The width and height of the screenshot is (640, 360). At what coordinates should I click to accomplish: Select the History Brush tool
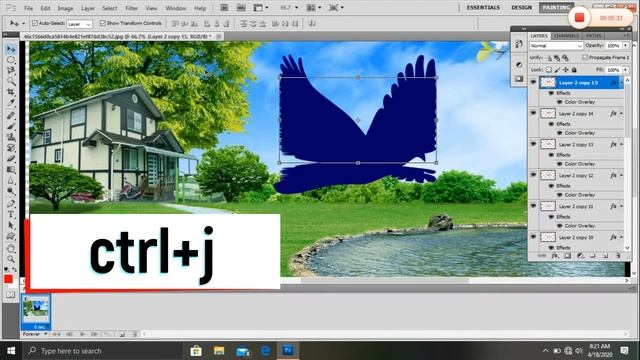11,147
